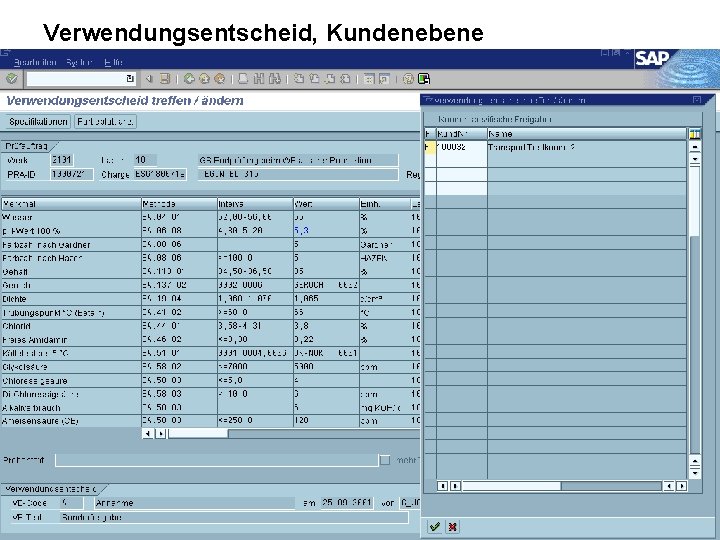Click the Werk field showing 2131

click(62, 160)
